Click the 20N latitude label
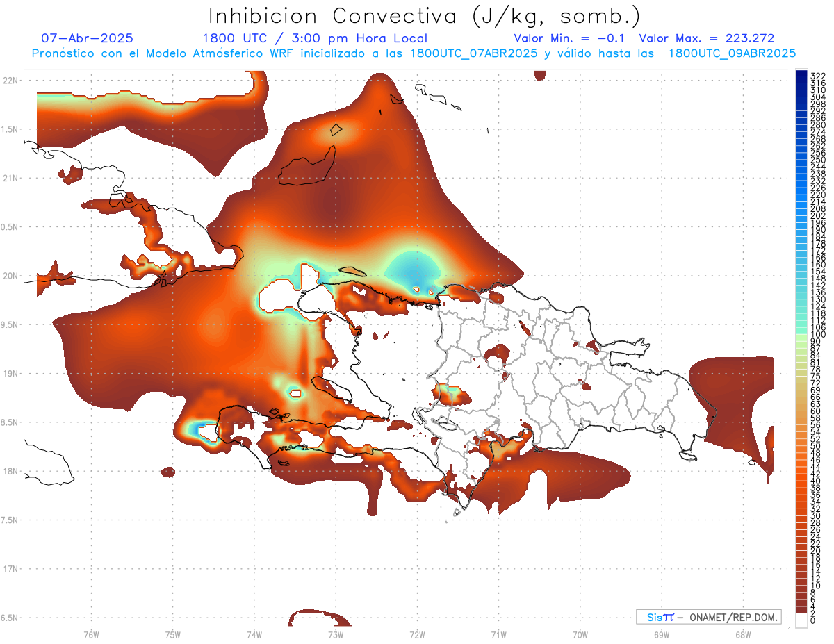 tap(10, 276)
